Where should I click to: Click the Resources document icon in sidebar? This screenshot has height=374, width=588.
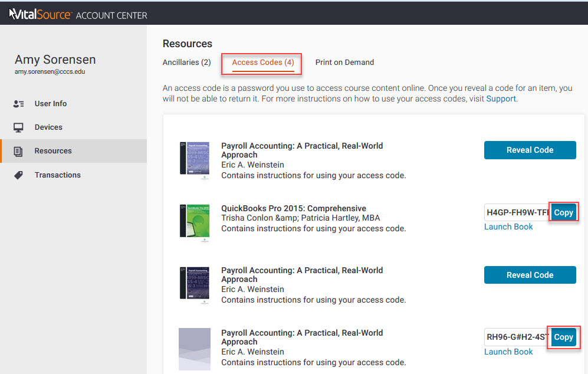pyautogui.click(x=18, y=151)
